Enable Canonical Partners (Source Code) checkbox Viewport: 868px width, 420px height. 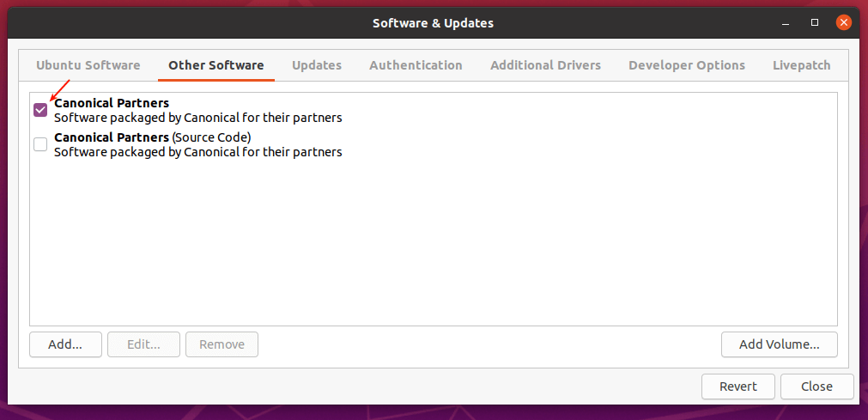click(x=40, y=144)
